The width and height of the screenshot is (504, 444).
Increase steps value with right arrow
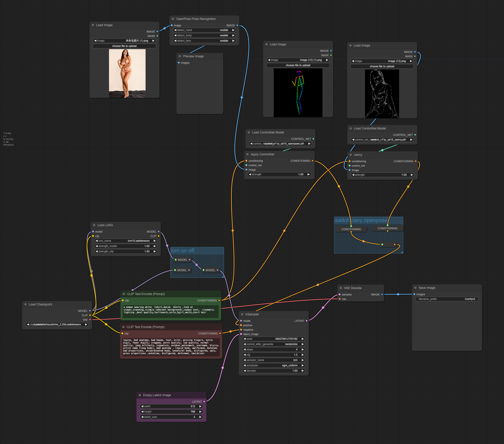303,350
